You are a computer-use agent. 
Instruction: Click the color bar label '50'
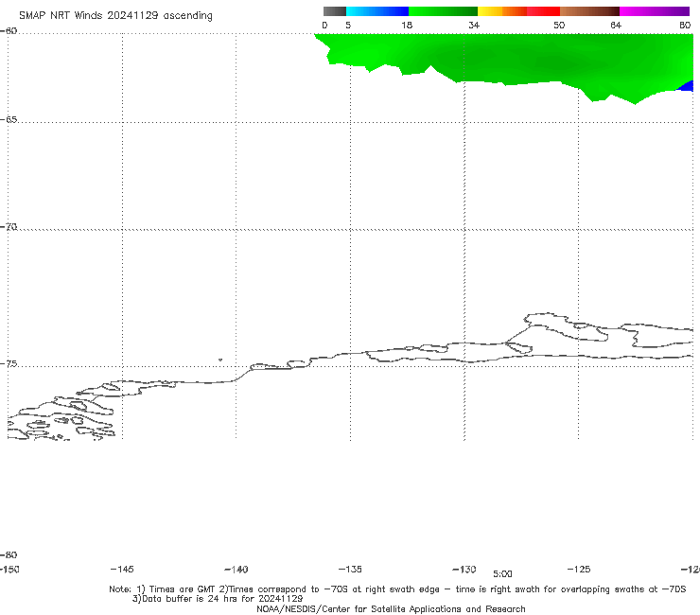tap(559, 26)
